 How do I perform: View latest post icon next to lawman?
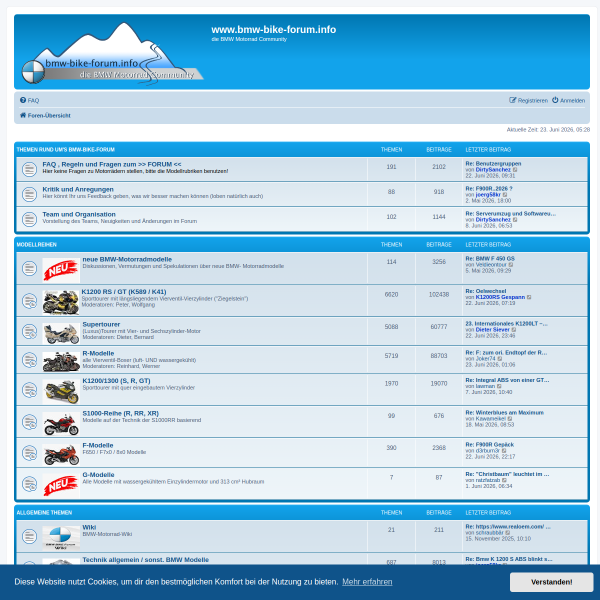(499, 386)
